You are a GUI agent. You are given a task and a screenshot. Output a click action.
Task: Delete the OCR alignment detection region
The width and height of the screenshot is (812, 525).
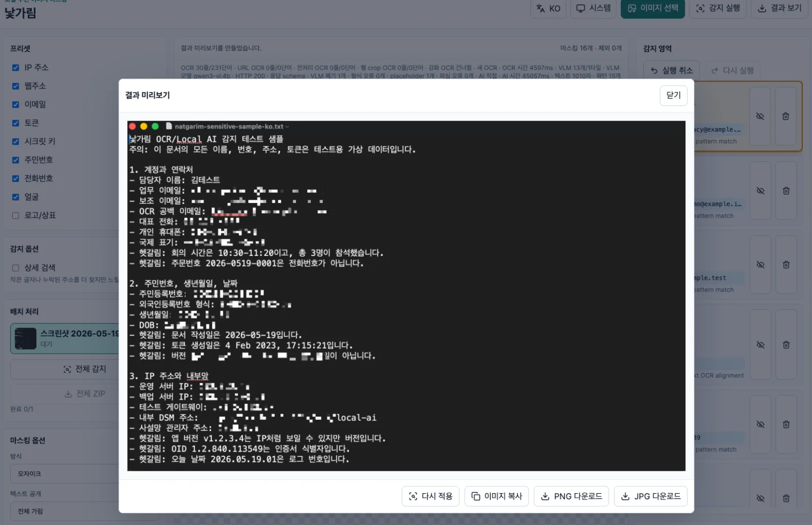(x=786, y=345)
